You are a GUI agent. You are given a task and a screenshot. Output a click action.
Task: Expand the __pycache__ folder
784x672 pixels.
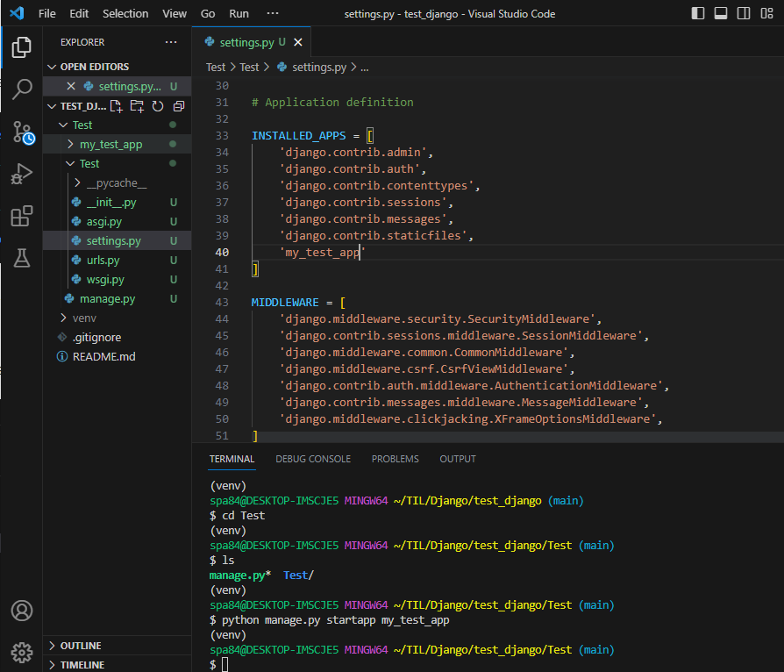[x=117, y=183]
